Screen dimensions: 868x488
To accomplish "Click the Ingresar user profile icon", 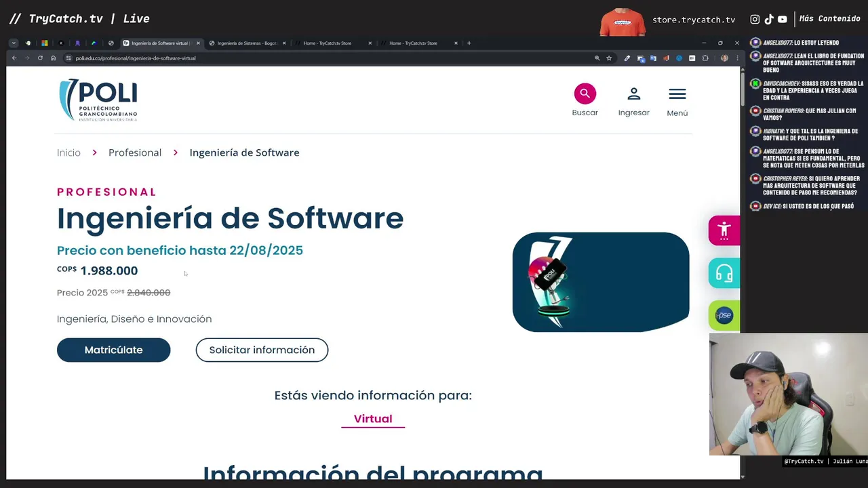I will click(634, 94).
